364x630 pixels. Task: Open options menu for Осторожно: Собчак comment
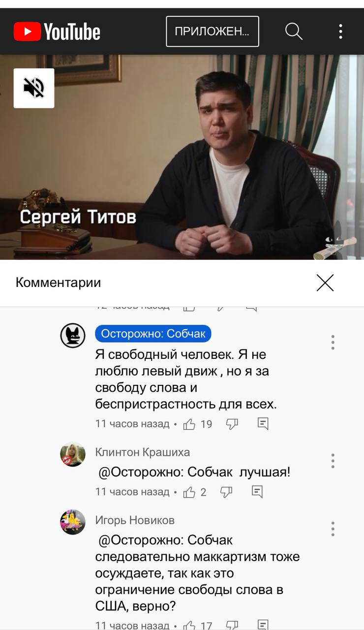[333, 342]
